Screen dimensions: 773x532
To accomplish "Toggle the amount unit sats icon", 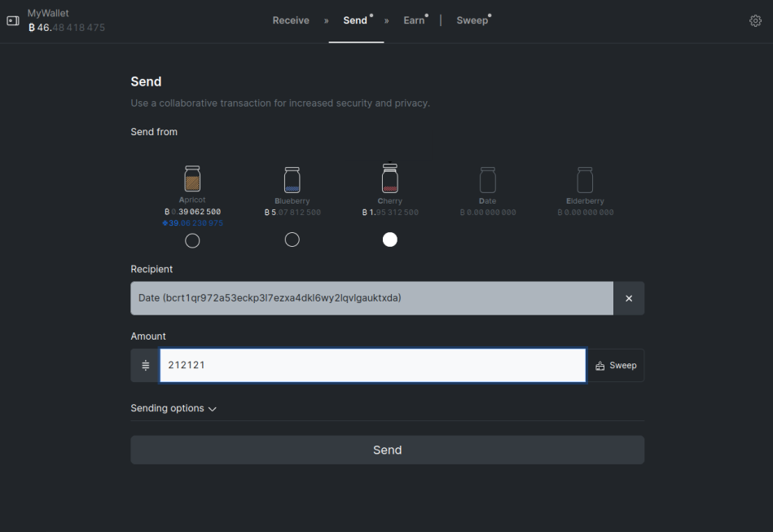I will pos(146,365).
